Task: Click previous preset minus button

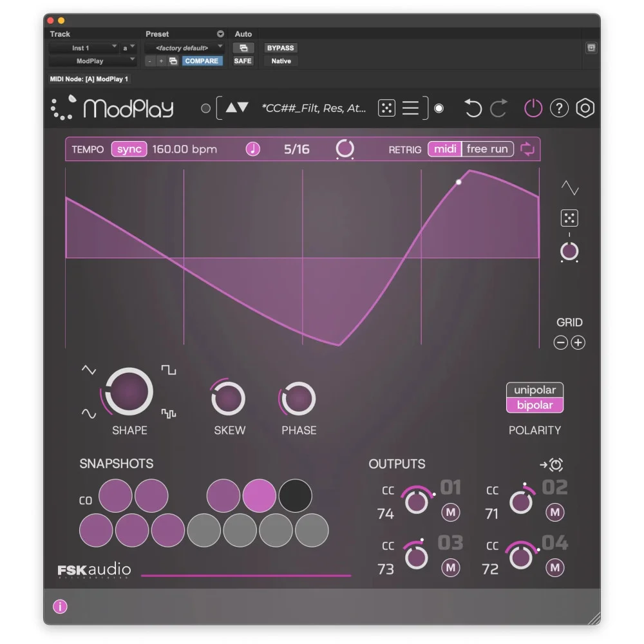Action: 150,61
